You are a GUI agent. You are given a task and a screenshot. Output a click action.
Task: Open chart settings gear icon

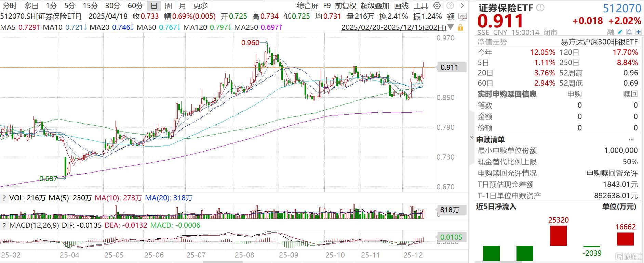click(437, 5)
